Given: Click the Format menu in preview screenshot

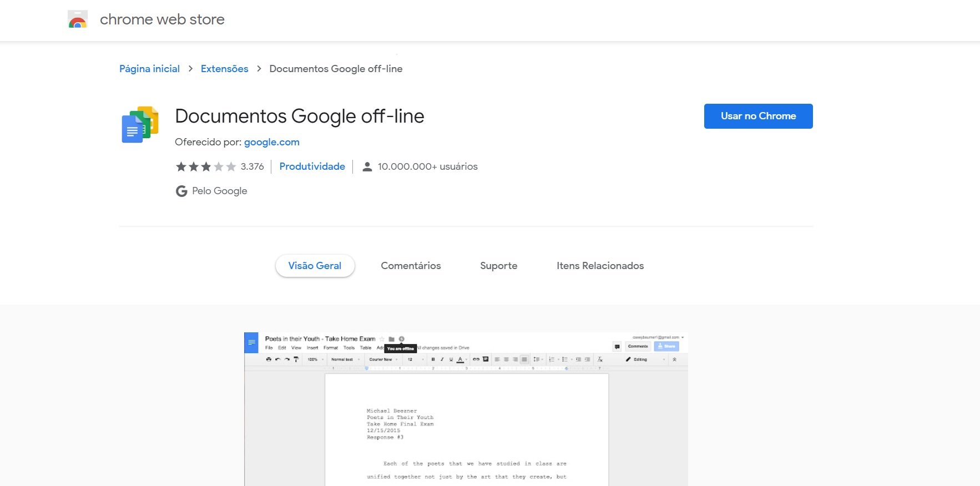Looking at the screenshot, I should (331, 348).
